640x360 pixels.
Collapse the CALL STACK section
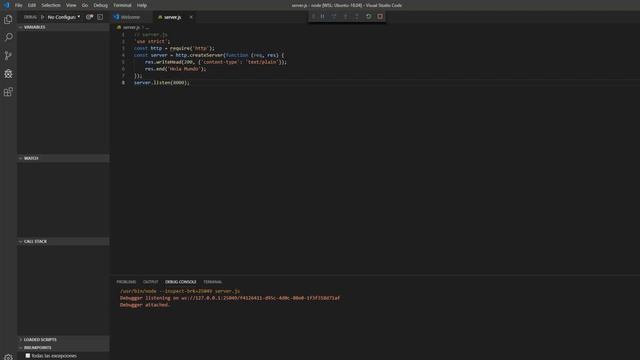coord(63,242)
